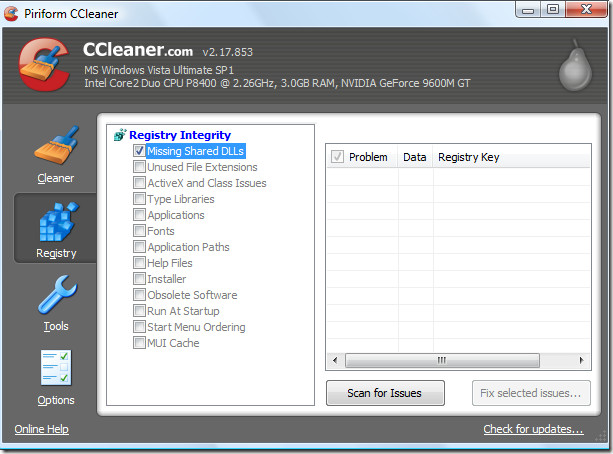
Task: Tick the Applications checkbox
Action: pos(139,215)
